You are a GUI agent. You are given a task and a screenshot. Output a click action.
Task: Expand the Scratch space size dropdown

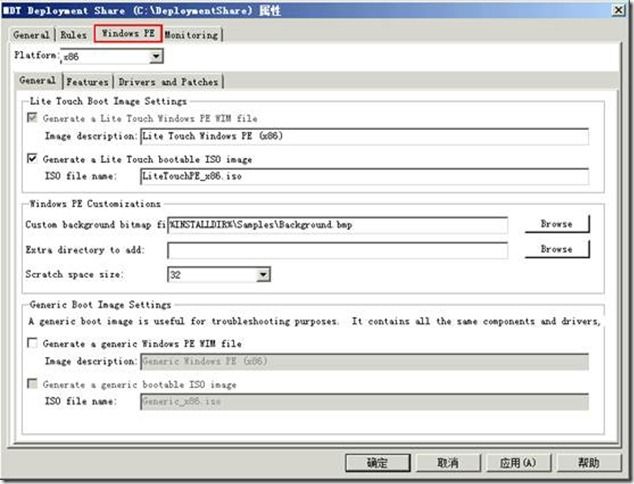[263, 275]
